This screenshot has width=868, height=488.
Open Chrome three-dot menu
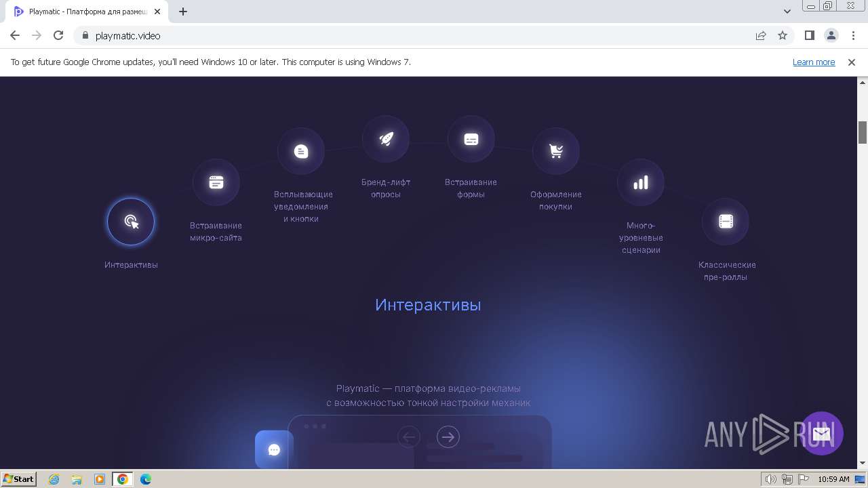[x=853, y=35]
